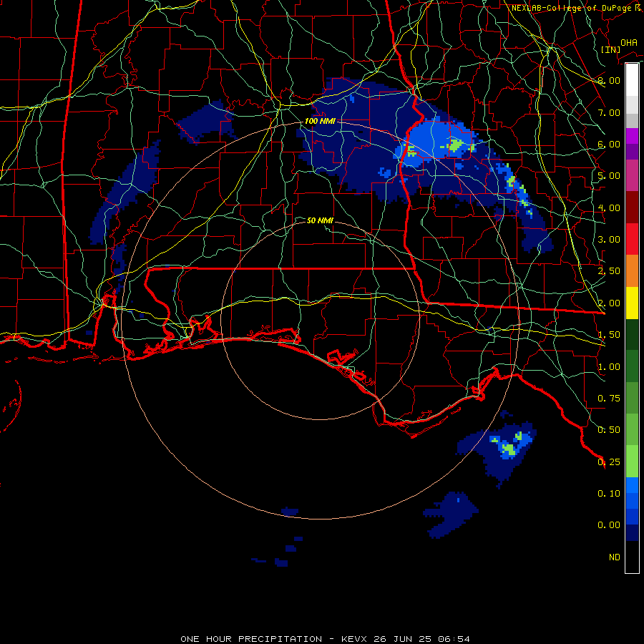
Task: Select the 8.00 legend value
Action: tap(609, 80)
